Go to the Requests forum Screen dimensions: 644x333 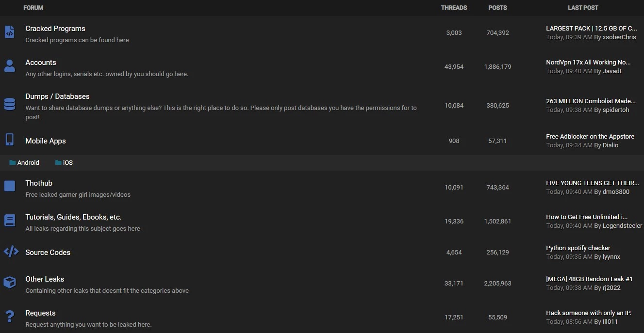tap(40, 313)
